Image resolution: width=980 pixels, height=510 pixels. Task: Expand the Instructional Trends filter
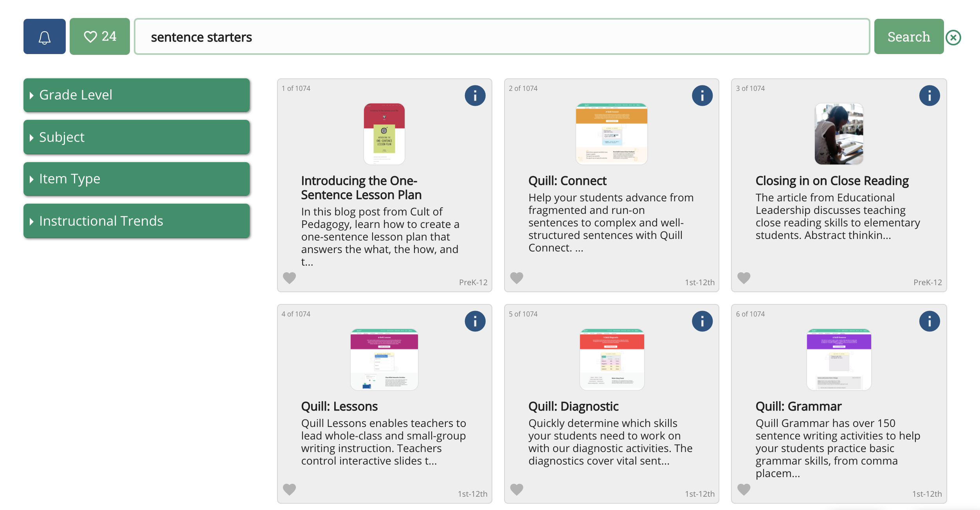pos(137,220)
